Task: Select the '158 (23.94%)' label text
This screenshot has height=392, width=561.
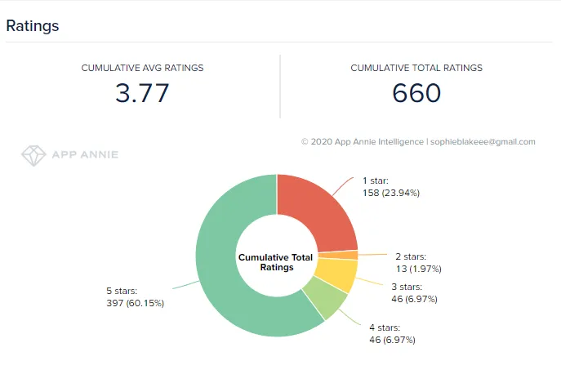Action: pyautogui.click(x=391, y=193)
